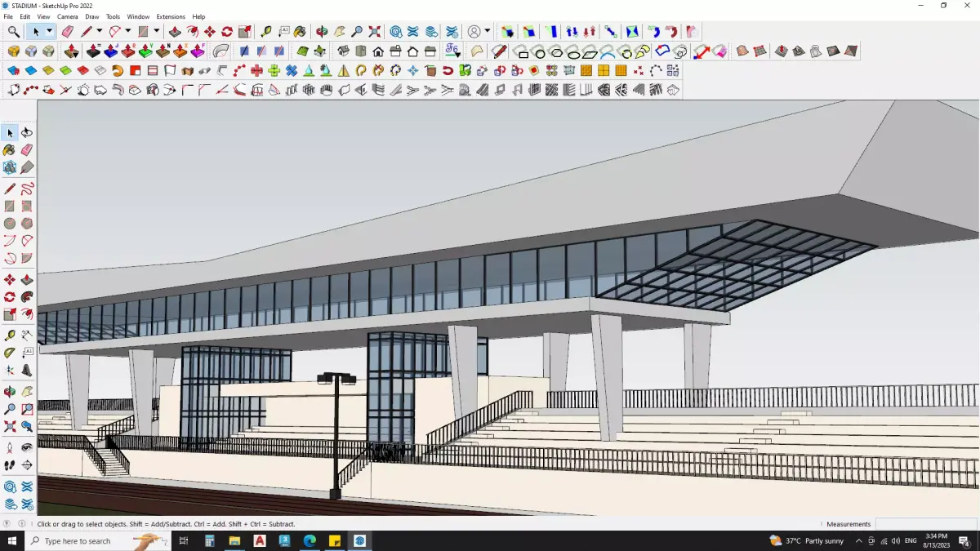Screen dimensions: 980x551
Task: Activate Sandbox From Contours tool
Action: click(742, 51)
